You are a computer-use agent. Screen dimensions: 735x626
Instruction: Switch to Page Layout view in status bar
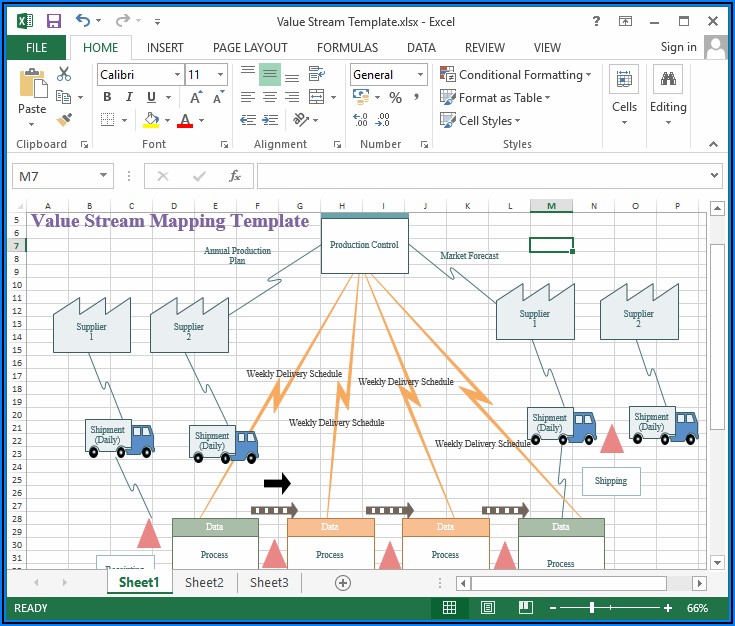[487, 607]
